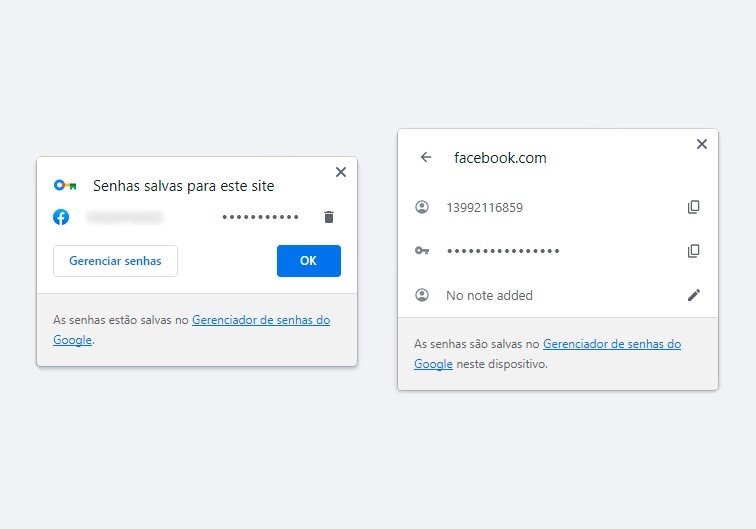The image size is (756, 529).
Task: Copy the username 13992116859
Action: [x=693, y=207]
